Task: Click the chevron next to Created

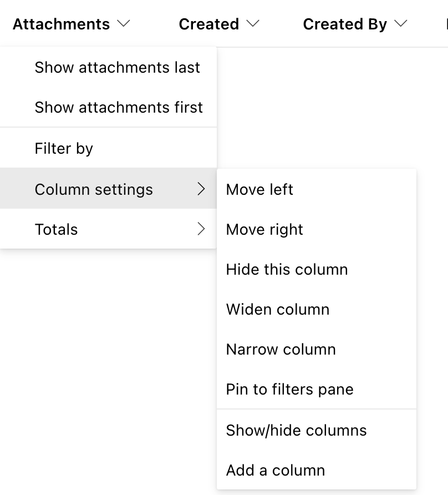Action: coord(253,24)
